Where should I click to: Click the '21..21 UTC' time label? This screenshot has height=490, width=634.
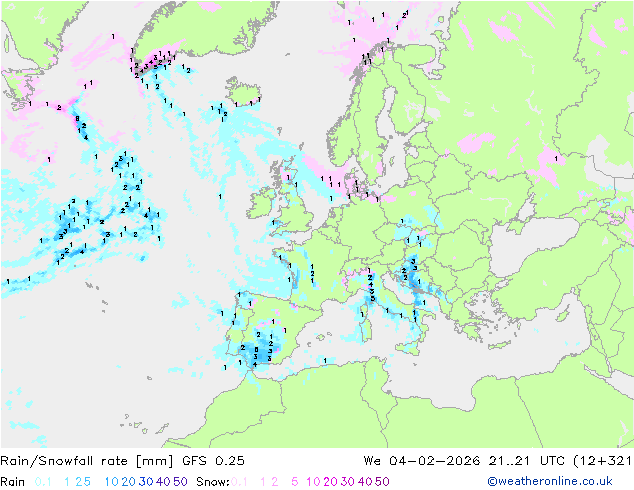coord(527,461)
